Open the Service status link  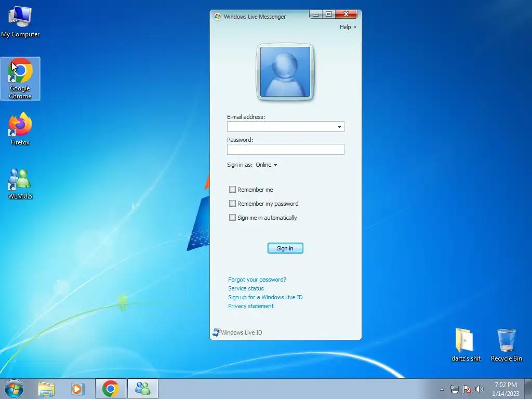point(246,288)
